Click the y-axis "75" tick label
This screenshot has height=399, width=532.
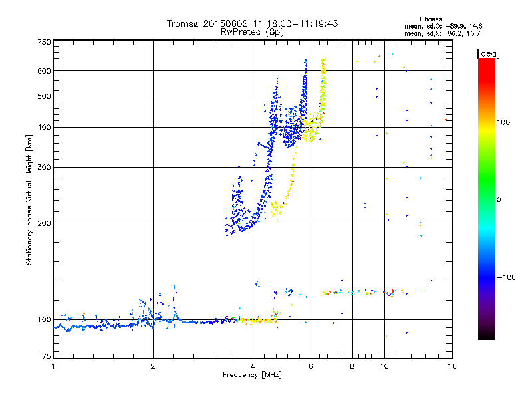point(47,356)
